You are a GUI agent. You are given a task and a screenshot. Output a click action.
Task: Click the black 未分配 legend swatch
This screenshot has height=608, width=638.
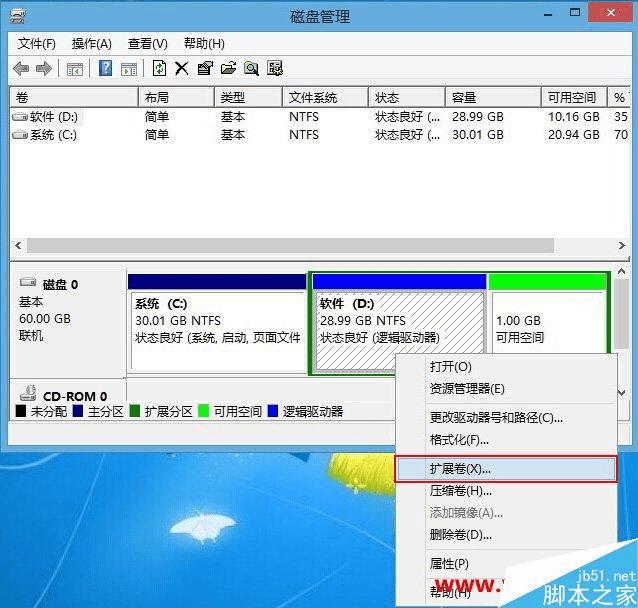[20, 411]
